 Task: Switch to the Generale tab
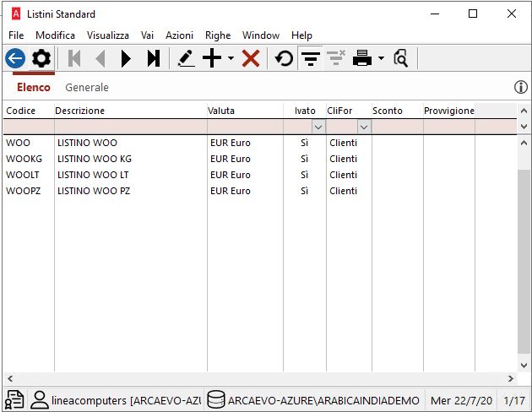click(x=87, y=87)
